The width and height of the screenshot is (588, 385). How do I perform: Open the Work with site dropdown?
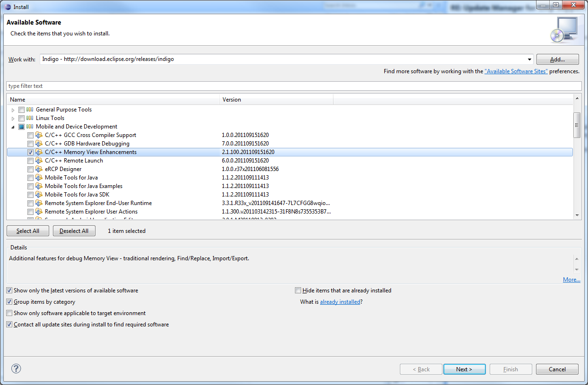[x=530, y=60]
